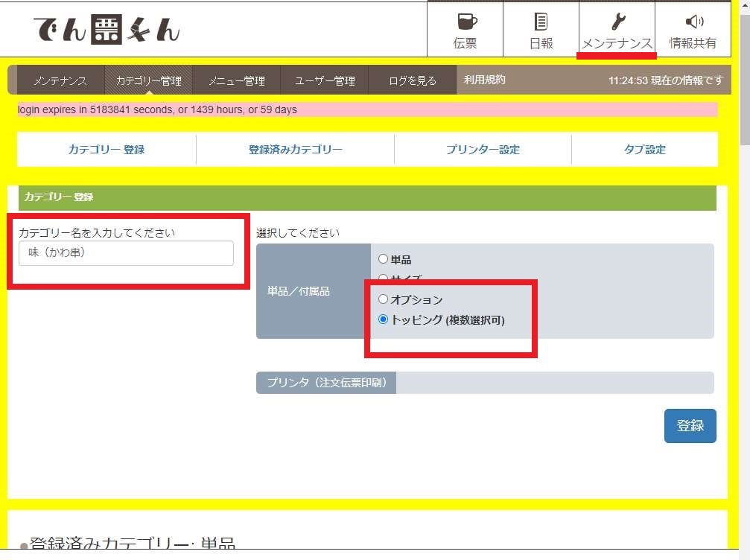Select the オプション radio button
This screenshot has height=560, width=750.
click(383, 299)
